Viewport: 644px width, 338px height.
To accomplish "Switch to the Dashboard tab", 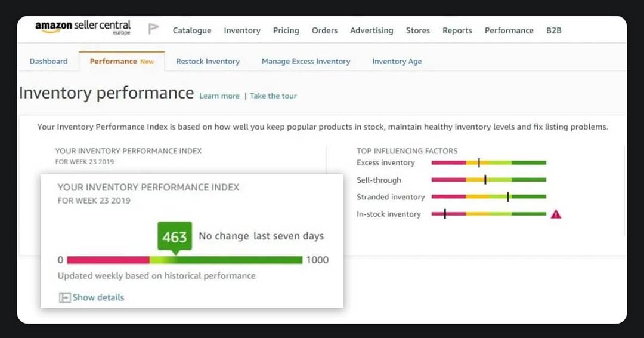I will coord(48,62).
